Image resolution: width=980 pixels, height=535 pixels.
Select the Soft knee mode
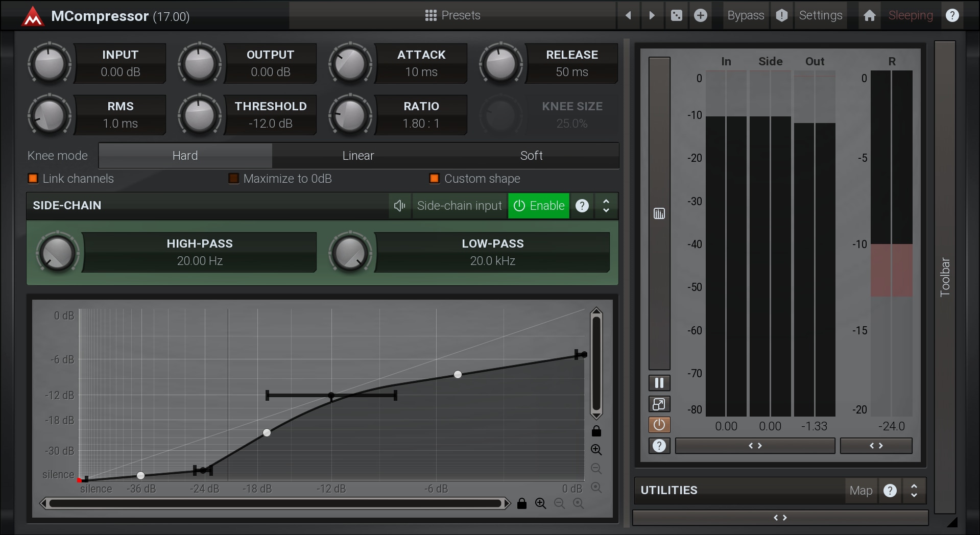click(531, 156)
